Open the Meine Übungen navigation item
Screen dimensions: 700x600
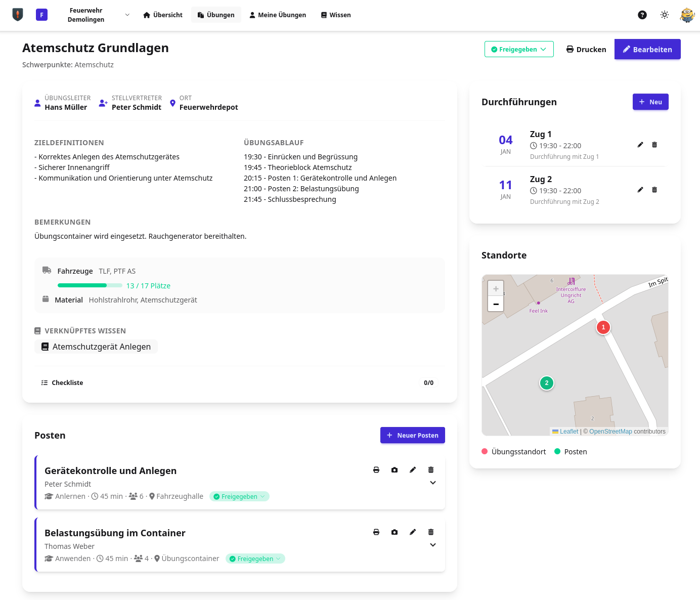[x=278, y=15]
